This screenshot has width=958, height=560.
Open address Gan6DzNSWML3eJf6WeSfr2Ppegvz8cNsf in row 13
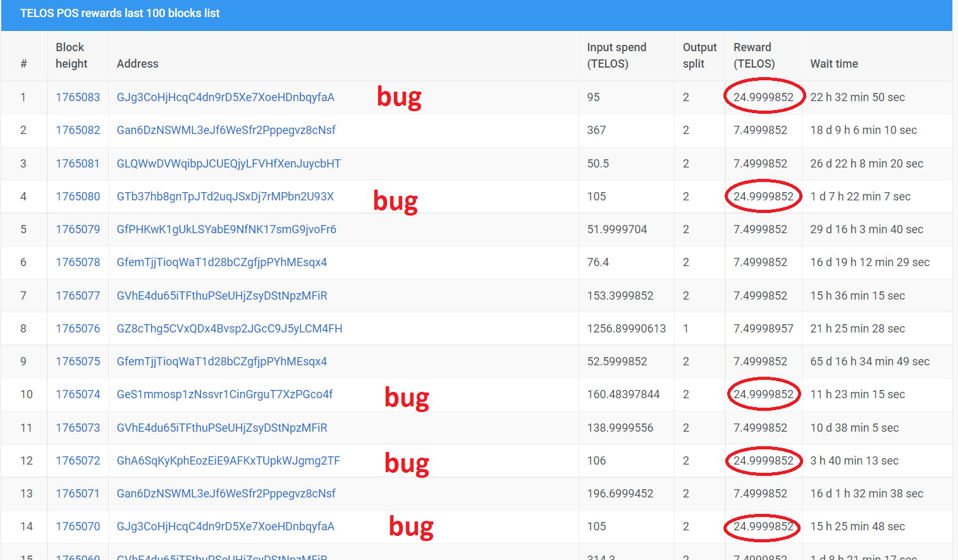(226, 494)
